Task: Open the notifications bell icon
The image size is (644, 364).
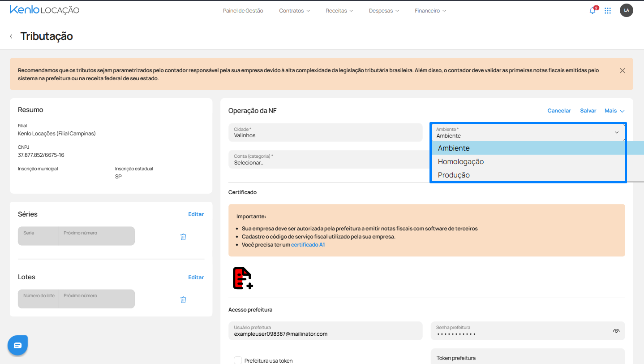Action: [x=593, y=10]
